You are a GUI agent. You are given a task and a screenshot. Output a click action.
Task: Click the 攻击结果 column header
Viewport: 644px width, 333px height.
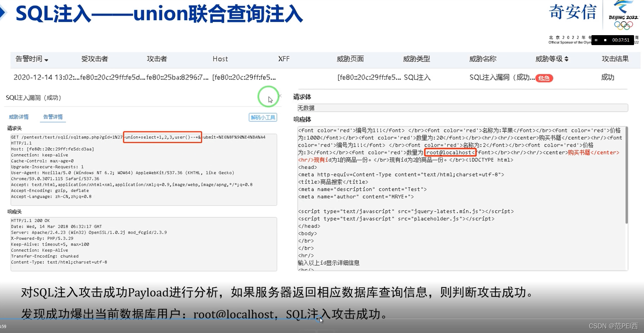pyautogui.click(x=615, y=59)
